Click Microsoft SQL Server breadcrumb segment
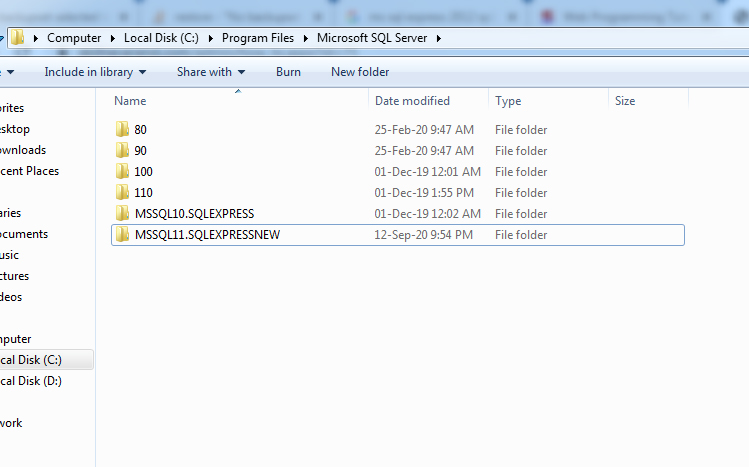Viewport: 749px width, 467px height. tap(372, 38)
